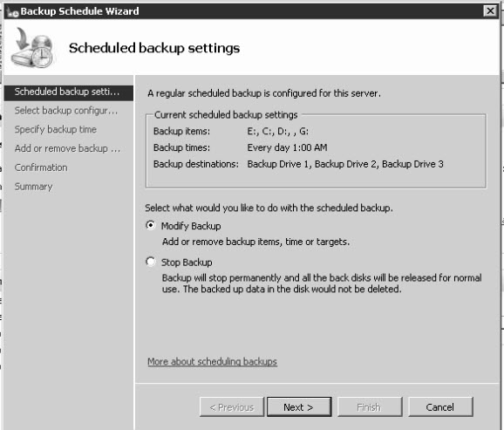
Task: Select the Modify Backup radio button
Action: pyautogui.click(x=151, y=225)
